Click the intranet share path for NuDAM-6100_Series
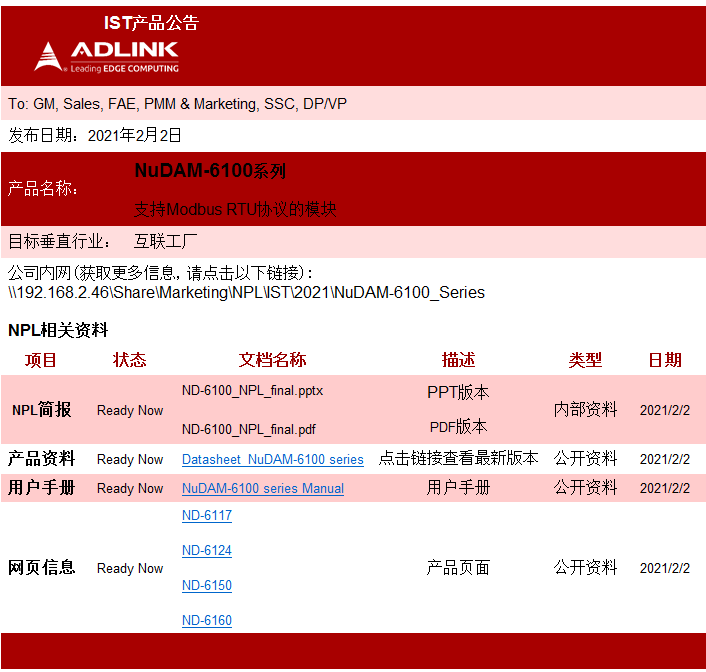This screenshot has width=706, height=672. pos(246,293)
